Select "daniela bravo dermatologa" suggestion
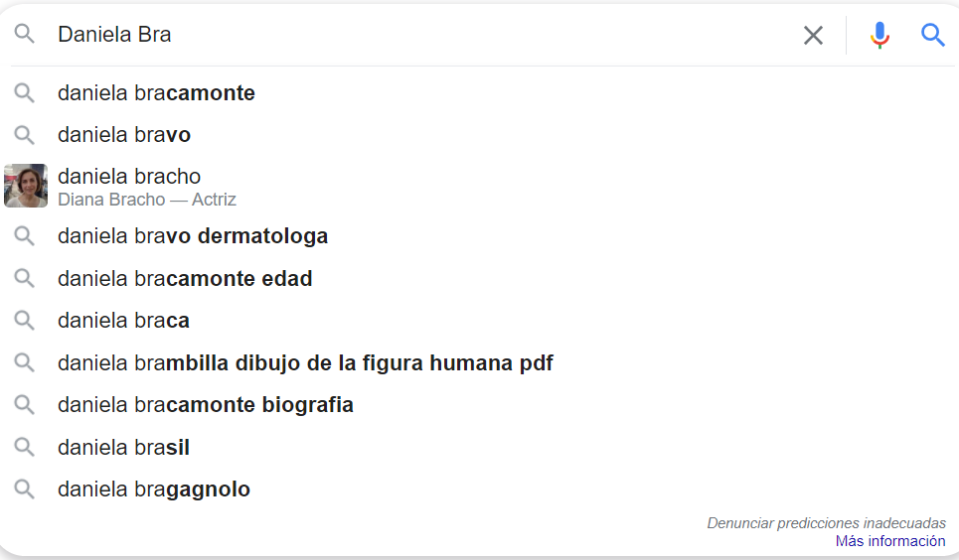 (193, 236)
